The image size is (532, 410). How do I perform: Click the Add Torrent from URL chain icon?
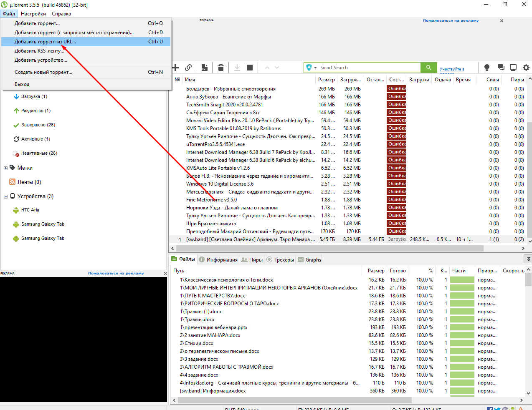click(188, 68)
